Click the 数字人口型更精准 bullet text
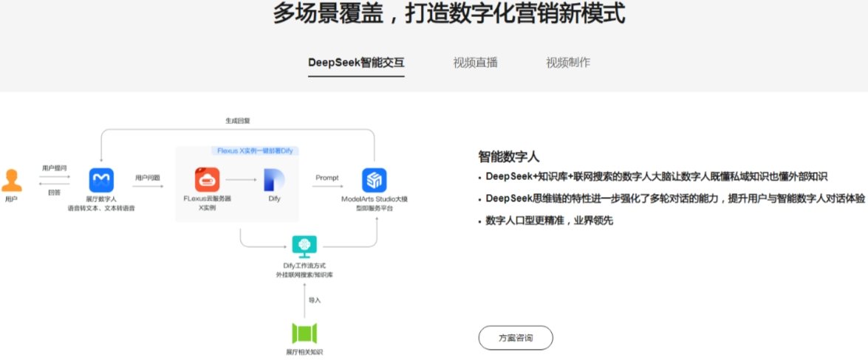868x363 pixels. tap(550, 221)
